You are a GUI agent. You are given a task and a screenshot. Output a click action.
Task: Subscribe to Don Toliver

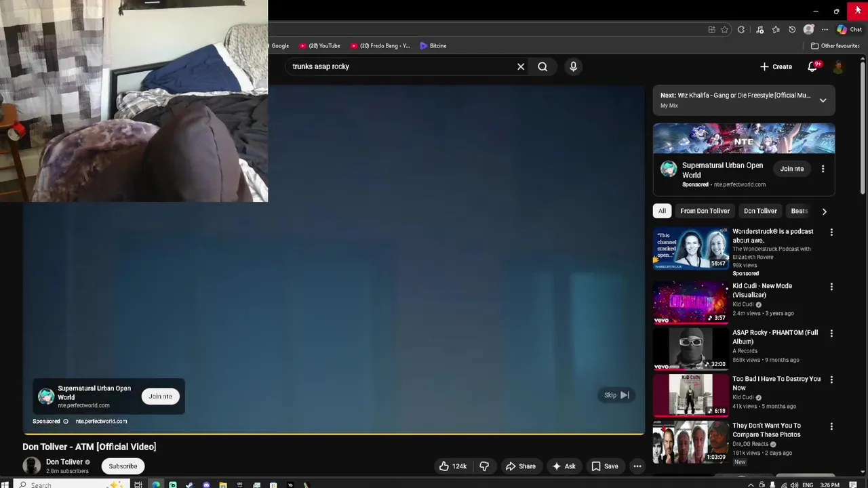click(x=123, y=466)
